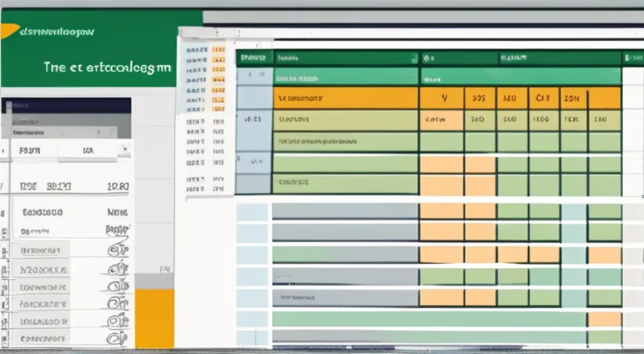
Task: Select the ICA tab in the side panel
Action: 87,150
